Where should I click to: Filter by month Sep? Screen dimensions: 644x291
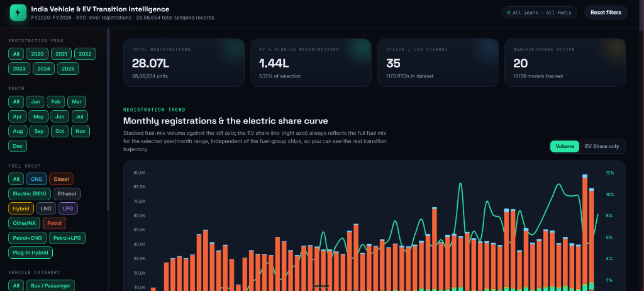(x=39, y=131)
